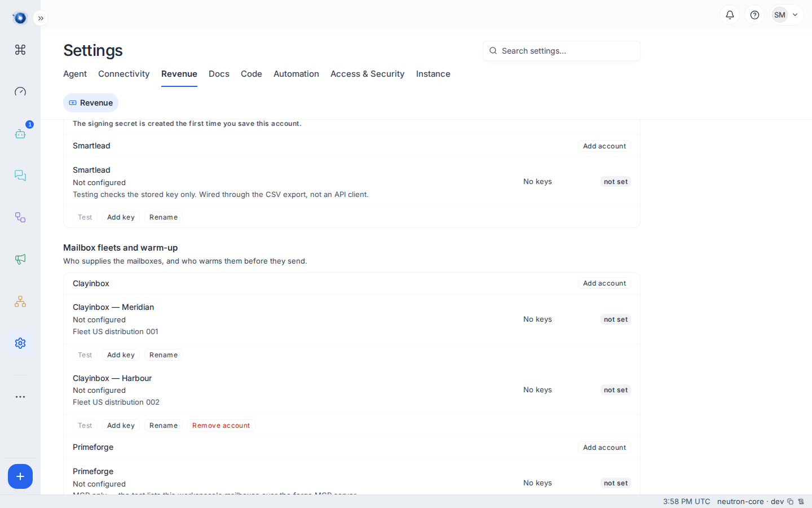Click the log scroll icon in the status bar
The image size is (812, 508).
pos(801,502)
